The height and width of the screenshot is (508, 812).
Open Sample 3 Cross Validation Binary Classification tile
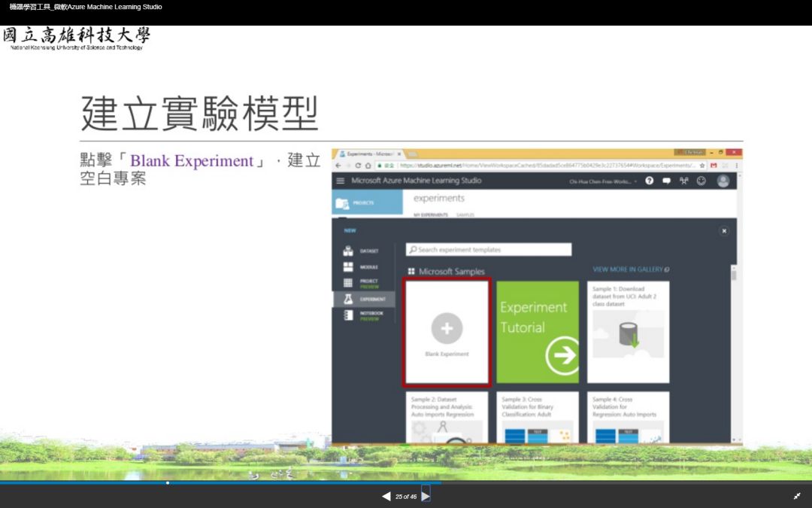[x=538, y=417]
